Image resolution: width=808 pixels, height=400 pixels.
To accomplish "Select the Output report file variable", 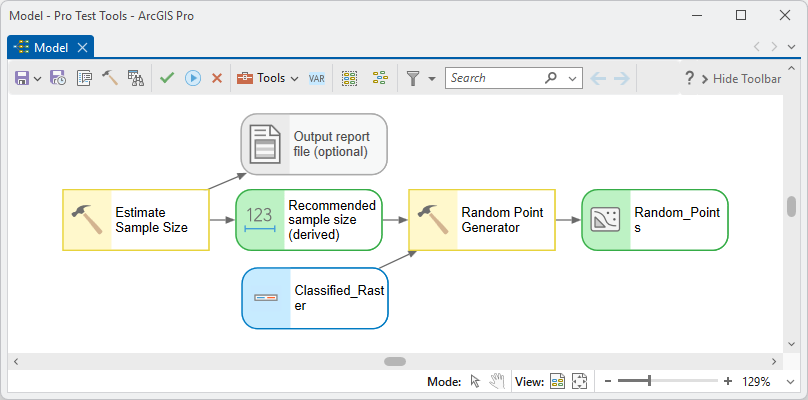I will (314, 144).
